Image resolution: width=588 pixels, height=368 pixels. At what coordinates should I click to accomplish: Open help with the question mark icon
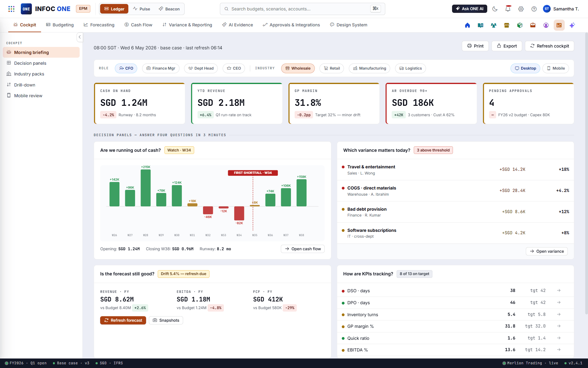(x=534, y=9)
